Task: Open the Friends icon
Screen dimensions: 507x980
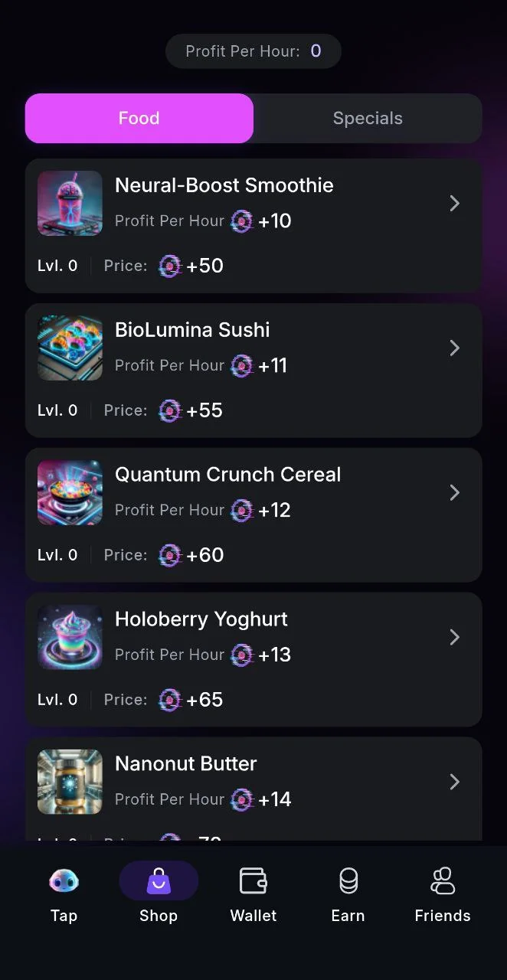Action: tap(443, 881)
